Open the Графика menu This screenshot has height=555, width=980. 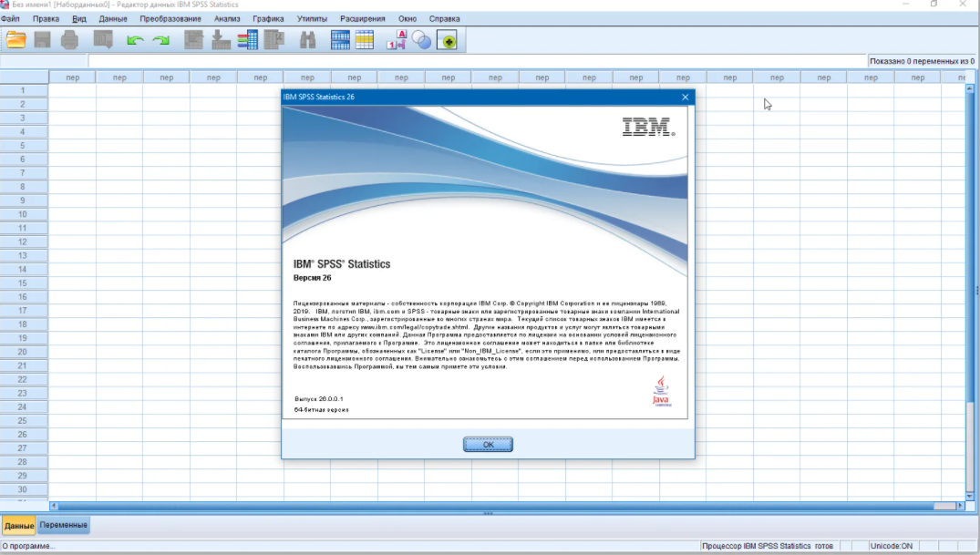[268, 18]
